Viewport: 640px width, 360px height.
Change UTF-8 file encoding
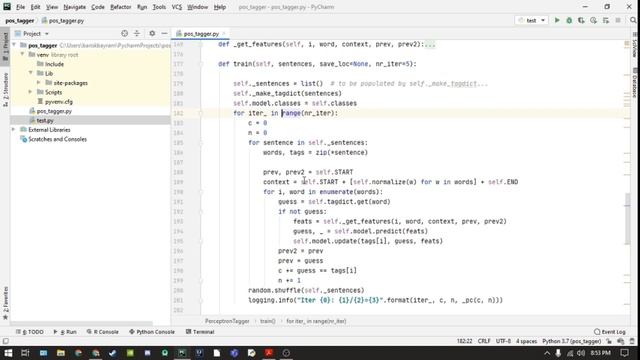(x=503, y=341)
